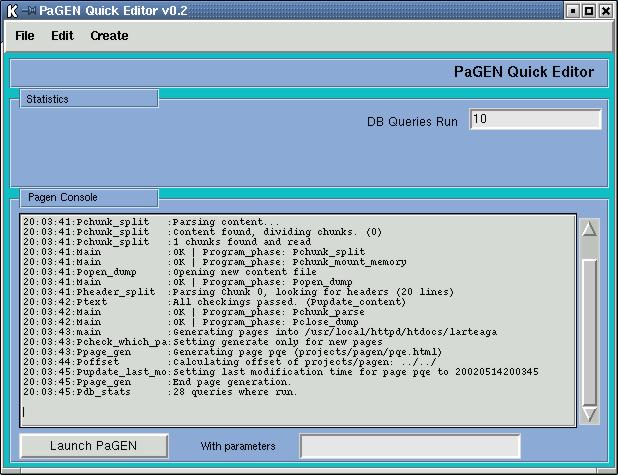Open the Edit menu

pyautogui.click(x=62, y=36)
